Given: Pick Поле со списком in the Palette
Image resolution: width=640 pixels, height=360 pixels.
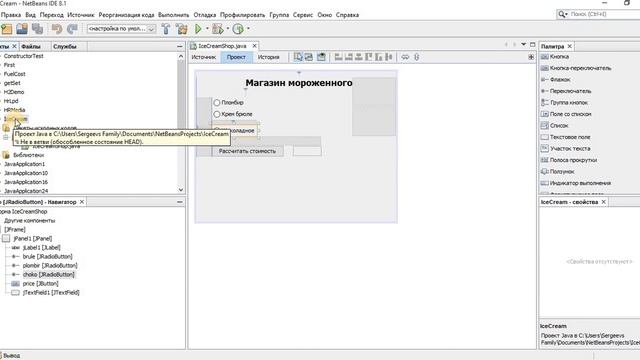Looking at the screenshot, I should pos(566,114).
